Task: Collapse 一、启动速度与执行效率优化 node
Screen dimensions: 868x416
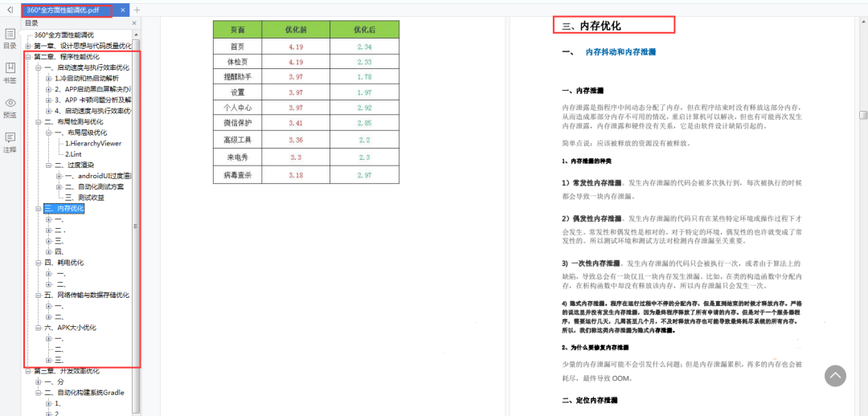Action: (x=39, y=67)
